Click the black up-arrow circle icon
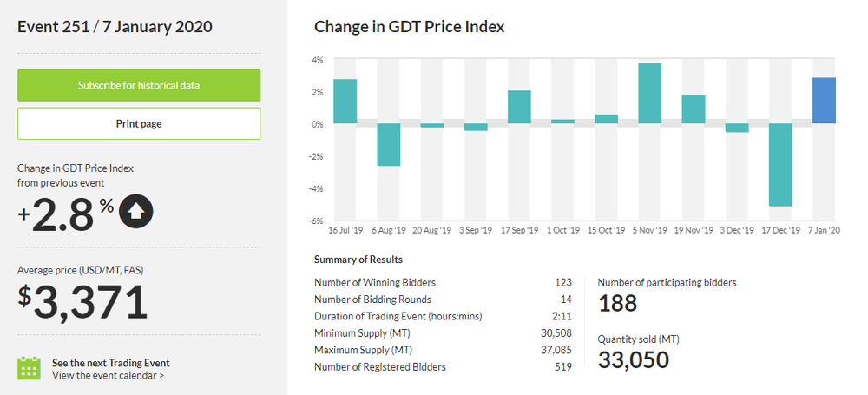Image resolution: width=868 pixels, height=395 pixels. click(x=136, y=212)
